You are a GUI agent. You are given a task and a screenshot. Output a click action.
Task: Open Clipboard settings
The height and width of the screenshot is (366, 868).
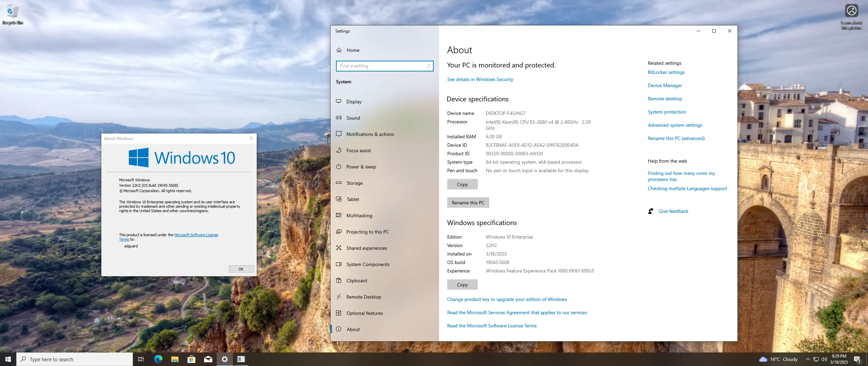(356, 280)
